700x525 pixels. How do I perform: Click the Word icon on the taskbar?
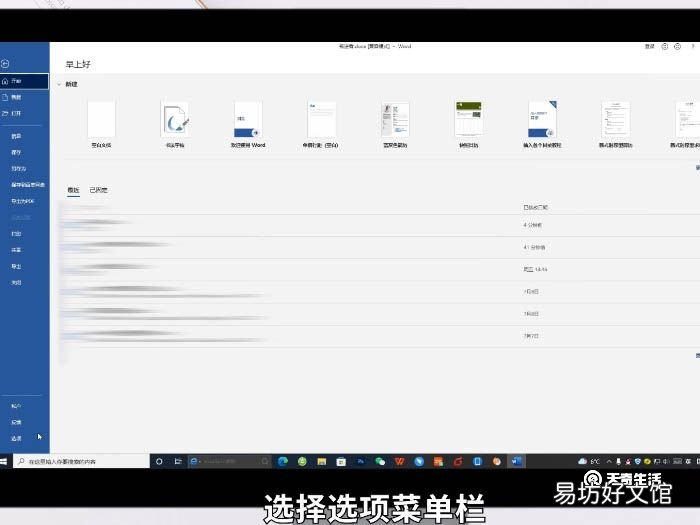[x=517, y=462]
